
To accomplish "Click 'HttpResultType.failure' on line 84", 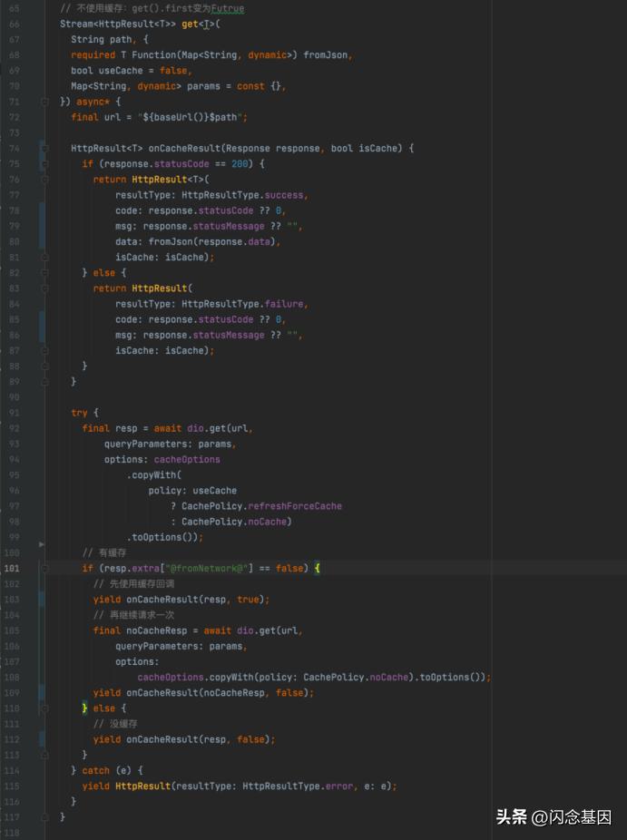I will point(242,304).
